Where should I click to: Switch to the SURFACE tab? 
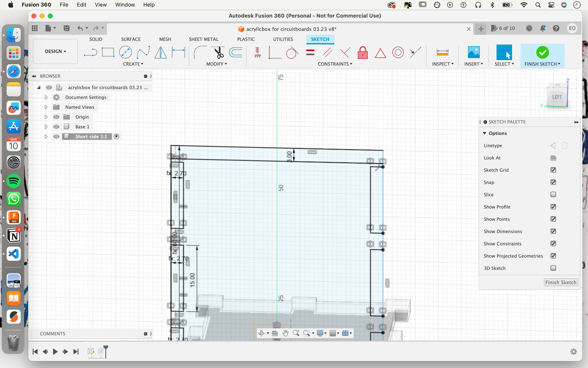(x=131, y=39)
